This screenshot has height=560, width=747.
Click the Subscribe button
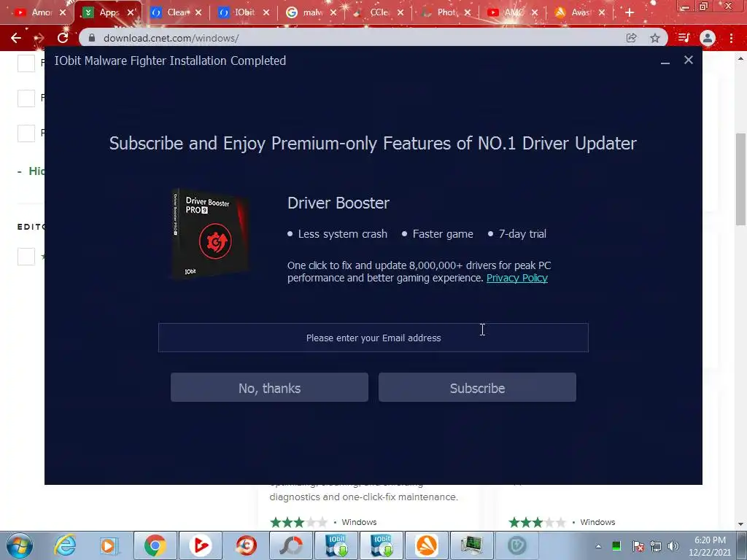(477, 388)
